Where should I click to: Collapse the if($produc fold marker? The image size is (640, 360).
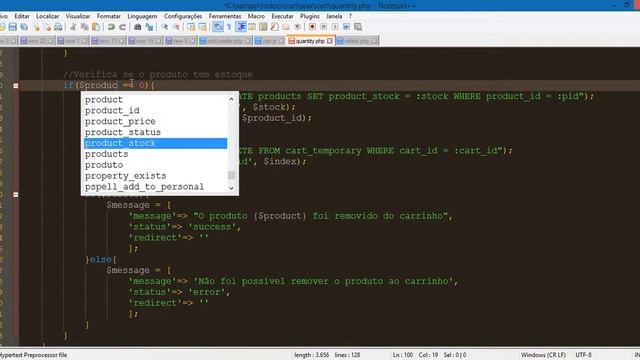(x=16, y=86)
